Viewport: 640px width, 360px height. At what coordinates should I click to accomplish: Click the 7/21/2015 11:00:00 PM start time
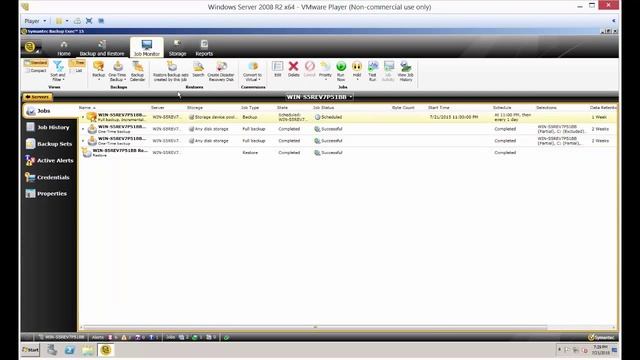454,117
